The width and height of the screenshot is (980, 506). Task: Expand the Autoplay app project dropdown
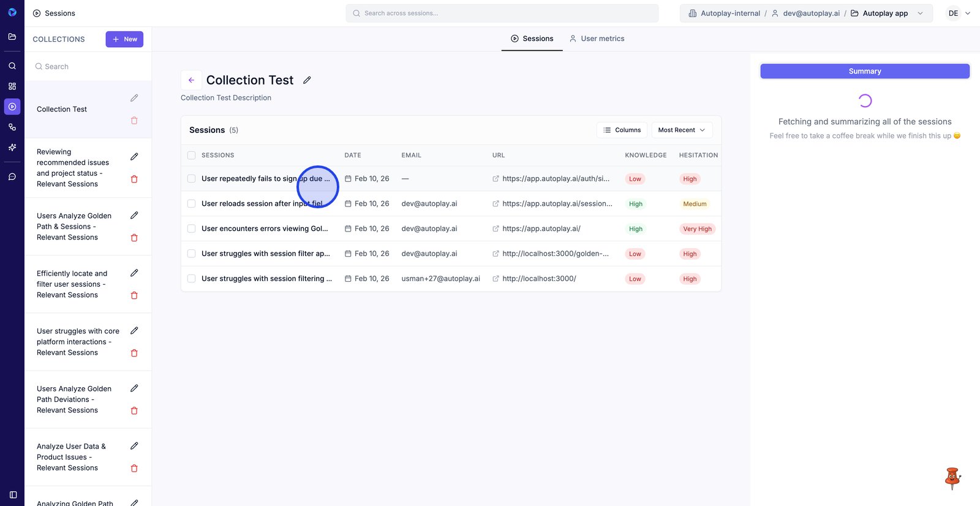pyautogui.click(x=919, y=13)
